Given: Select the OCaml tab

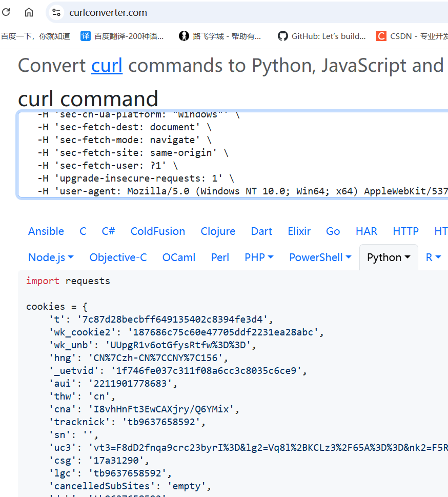Looking at the screenshot, I should 179,257.
